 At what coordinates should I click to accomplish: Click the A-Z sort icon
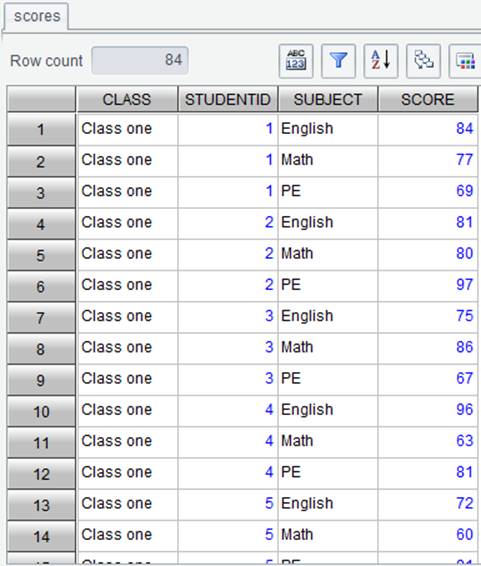[381, 61]
